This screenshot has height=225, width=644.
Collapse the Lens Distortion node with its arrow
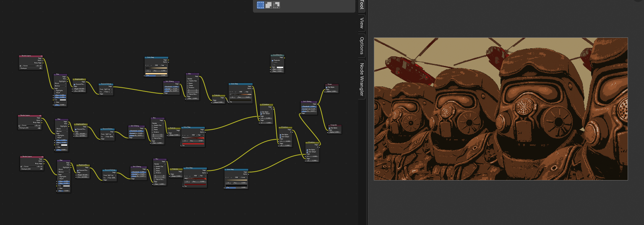(x=272, y=55)
